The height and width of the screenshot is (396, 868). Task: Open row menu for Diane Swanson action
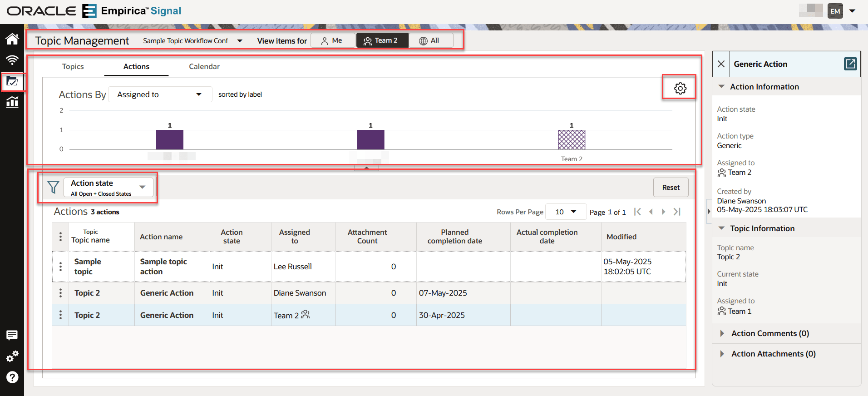[60, 293]
